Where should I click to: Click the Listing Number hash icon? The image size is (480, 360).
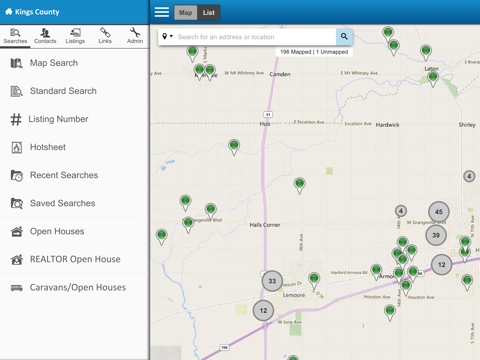16,119
